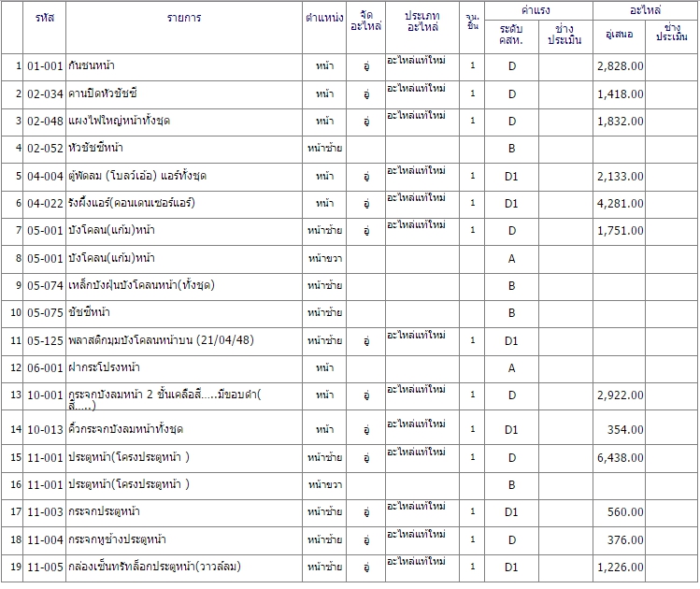700x589 pixels.
Task: Click code 10-013 in row 14
Action: 45,429
